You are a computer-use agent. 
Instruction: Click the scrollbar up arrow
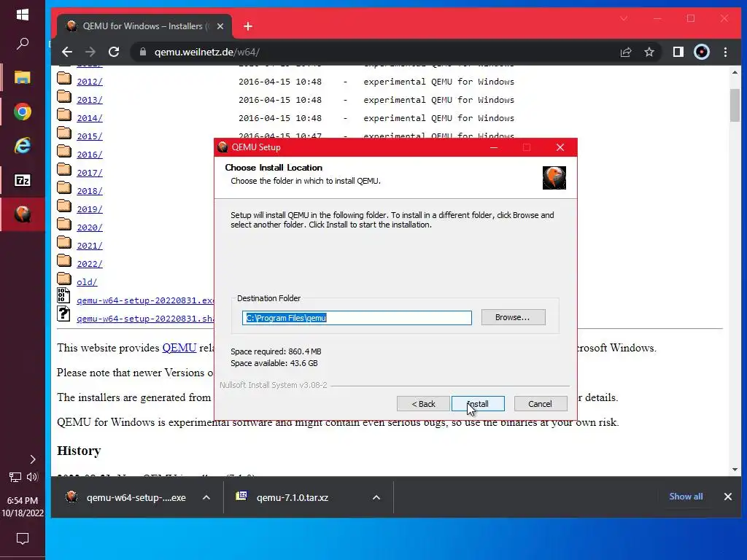[735, 72]
